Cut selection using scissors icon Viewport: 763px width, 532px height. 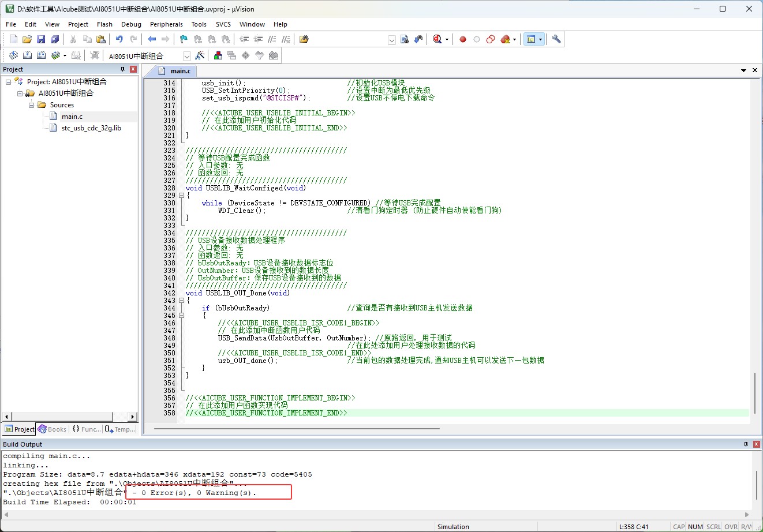(x=73, y=39)
